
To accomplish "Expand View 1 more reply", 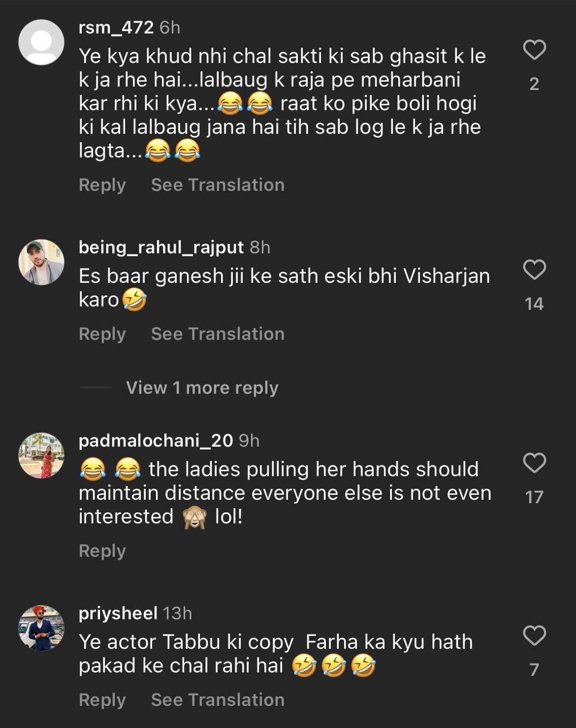I will tap(202, 388).
